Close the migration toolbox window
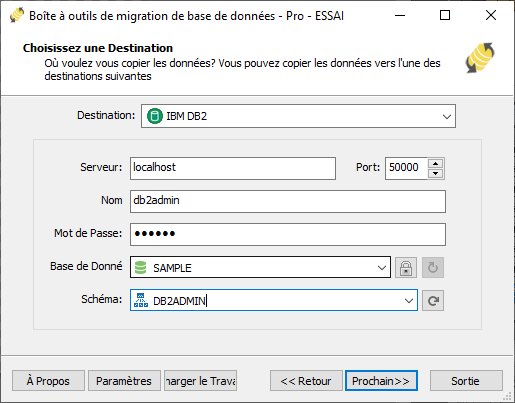 (x=491, y=15)
